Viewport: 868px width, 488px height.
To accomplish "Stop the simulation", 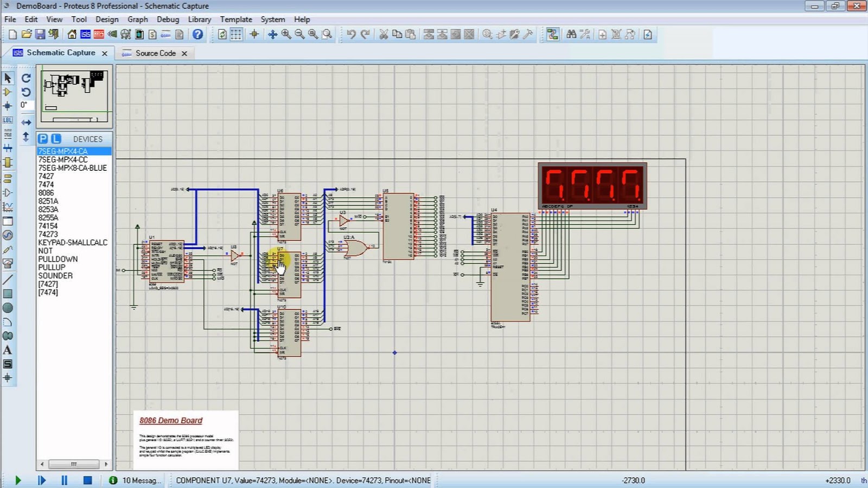I will [x=87, y=480].
